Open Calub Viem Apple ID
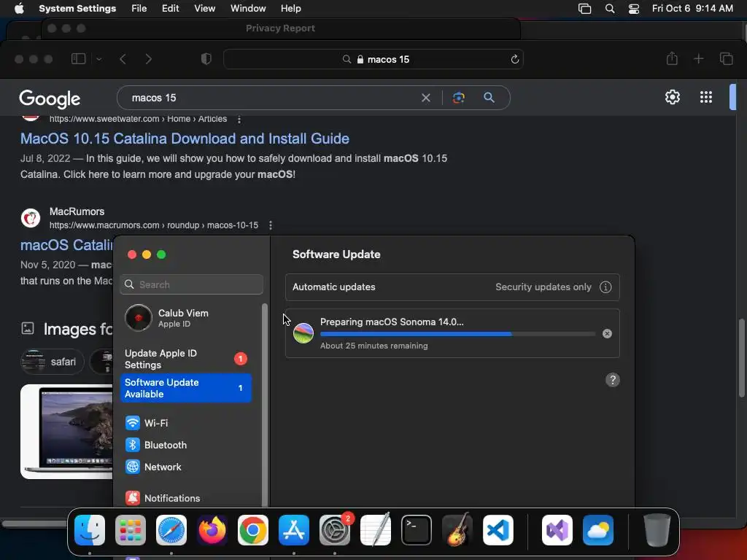Image resolution: width=747 pixels, height=560 pixels. (186, 318)
